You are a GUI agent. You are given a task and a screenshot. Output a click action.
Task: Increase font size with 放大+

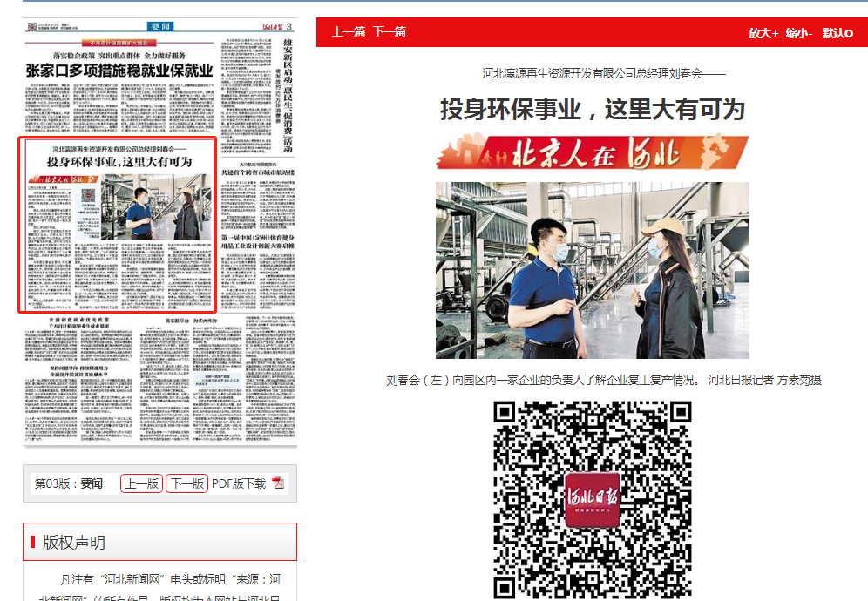pyautogui.click(x=763, y=32)
